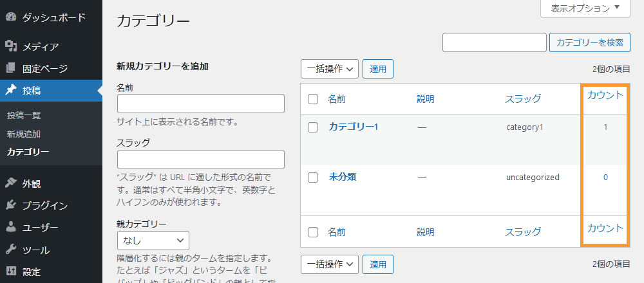Tick the checkbox for 未分類 row
The width and height of the screenshot is (644, 283).
tap(313, 178)
